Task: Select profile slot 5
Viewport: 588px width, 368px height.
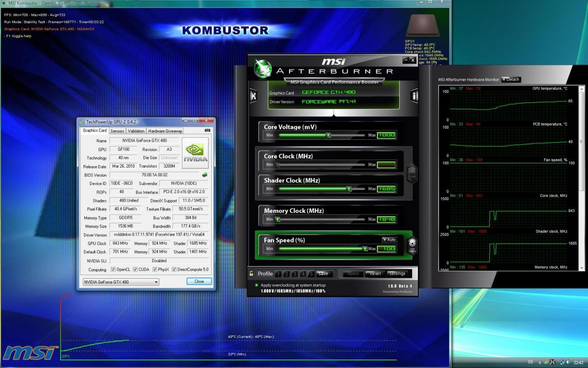Action: [x=311, y=274]
